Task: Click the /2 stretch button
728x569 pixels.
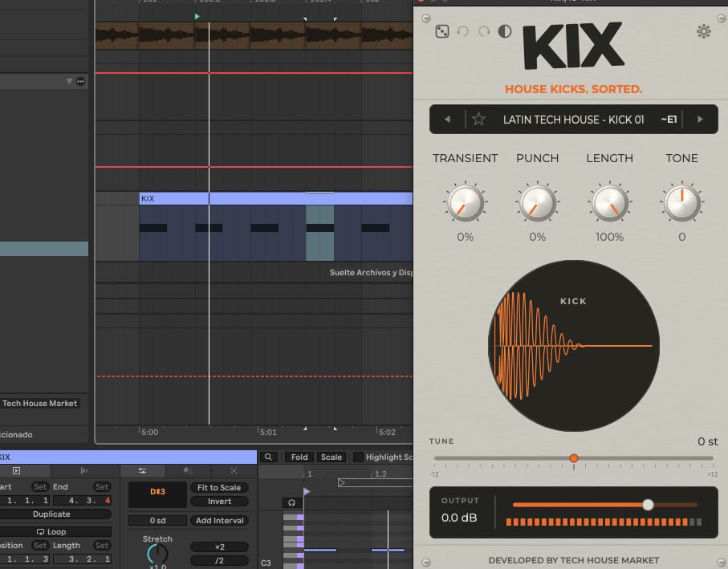Action: point(219,560)
